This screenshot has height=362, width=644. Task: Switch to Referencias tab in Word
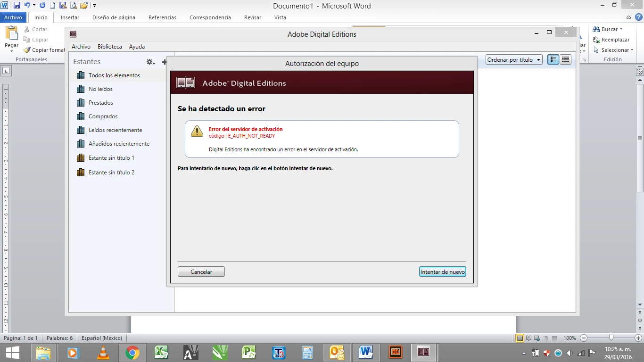(162, 17)
